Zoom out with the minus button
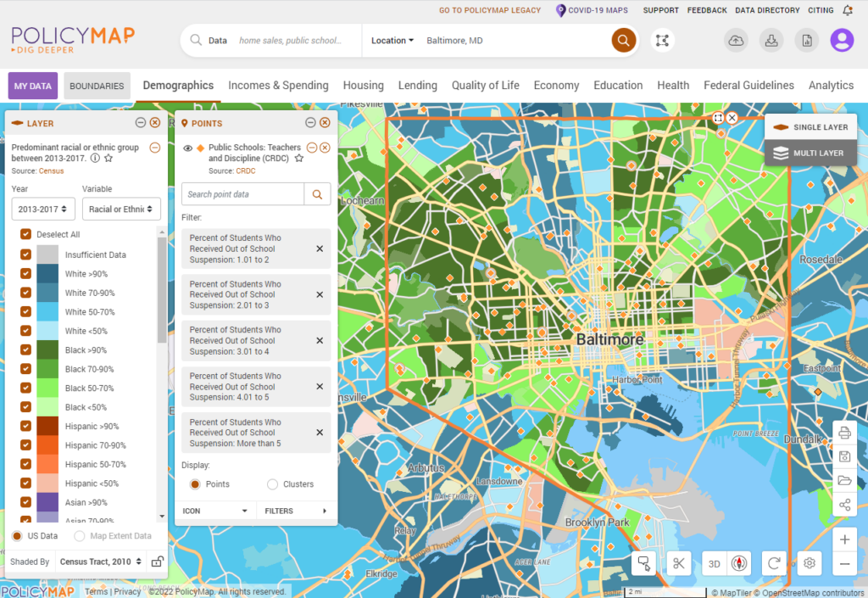The width and height of the screenshot is (868, 598). pos(845,564)
